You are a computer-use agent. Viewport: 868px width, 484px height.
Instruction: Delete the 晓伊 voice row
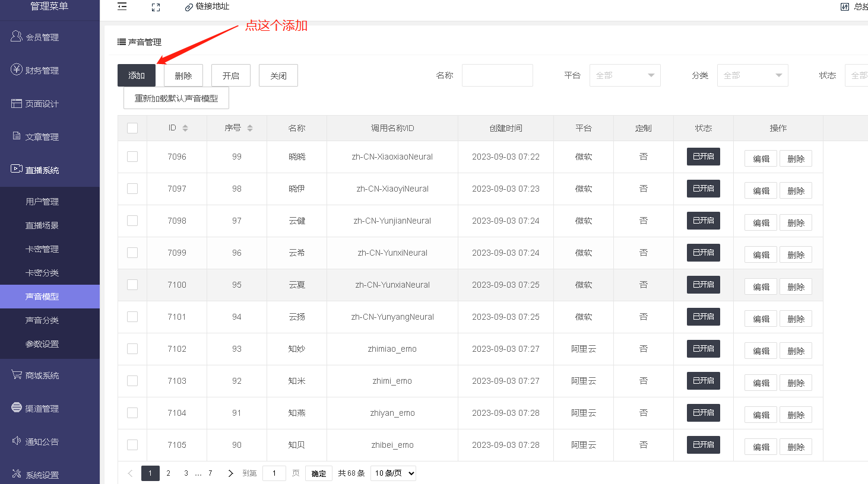point(796,190)
